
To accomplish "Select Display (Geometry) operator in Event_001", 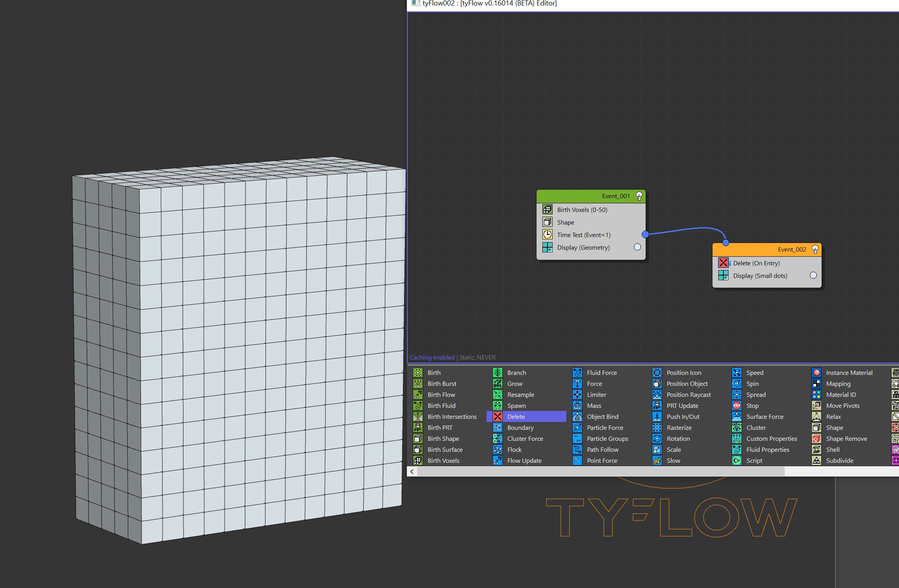I will coord(591,247).
